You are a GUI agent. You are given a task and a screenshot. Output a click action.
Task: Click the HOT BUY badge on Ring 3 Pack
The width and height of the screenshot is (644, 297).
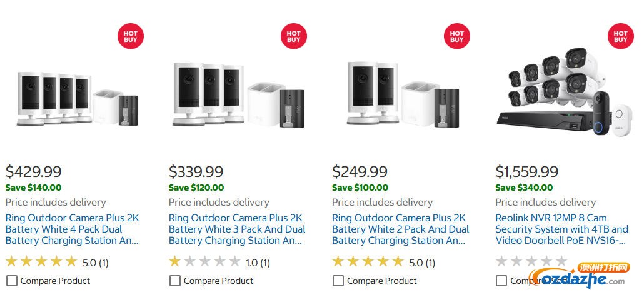tap(294, 36)
